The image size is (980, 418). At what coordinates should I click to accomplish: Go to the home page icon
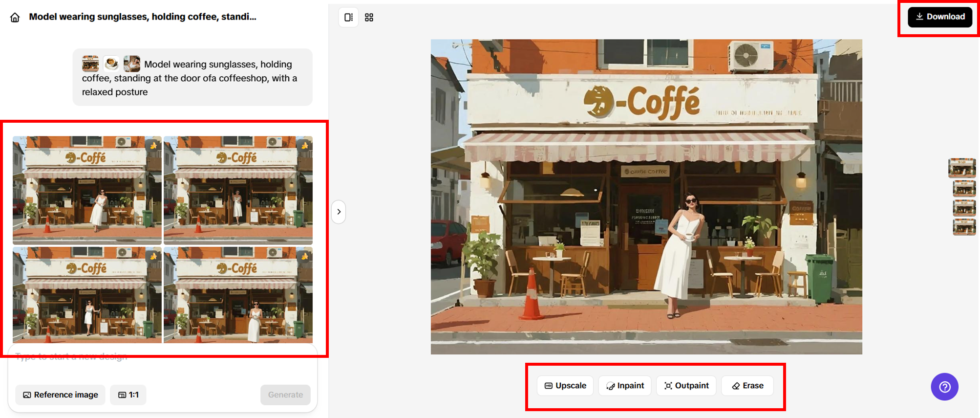coord(15,18)
